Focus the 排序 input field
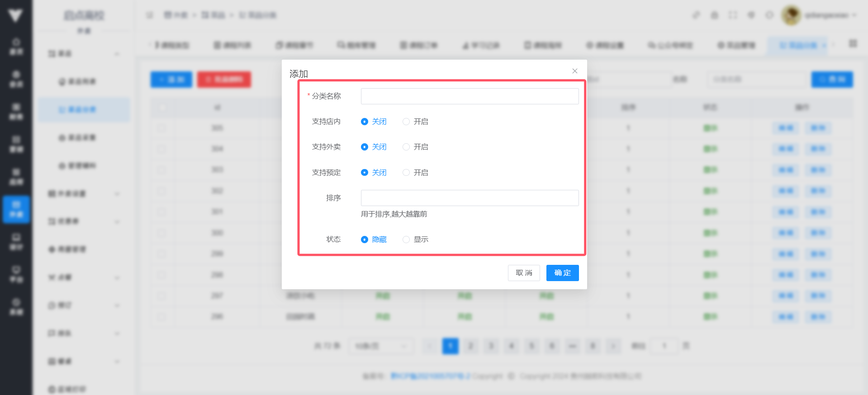This screenshot has height=395, width=868. [470, 198]
